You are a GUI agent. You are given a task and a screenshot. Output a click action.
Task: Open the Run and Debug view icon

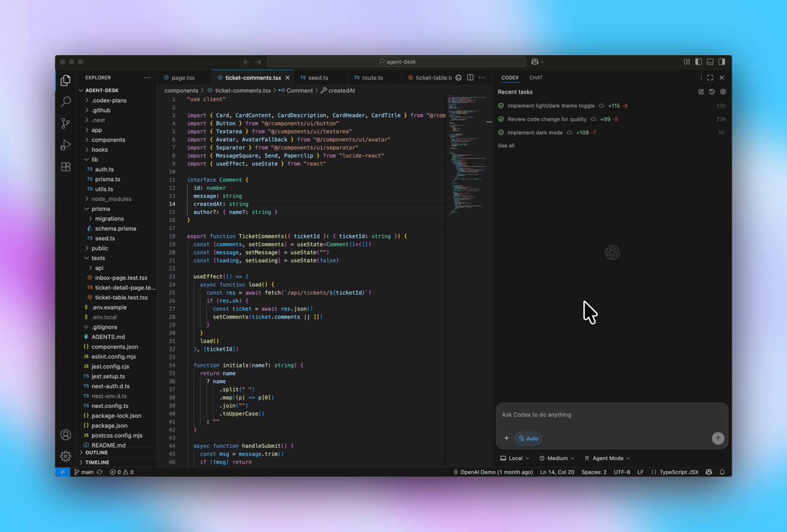(x=66, y=145)
